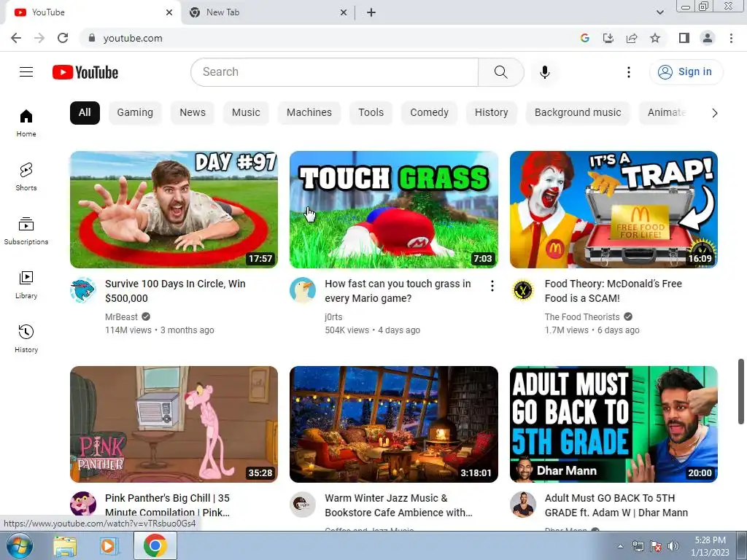Open the YouTube hamburger guide menu
Screen dimensions: 747x560
[x=26, y=72]
